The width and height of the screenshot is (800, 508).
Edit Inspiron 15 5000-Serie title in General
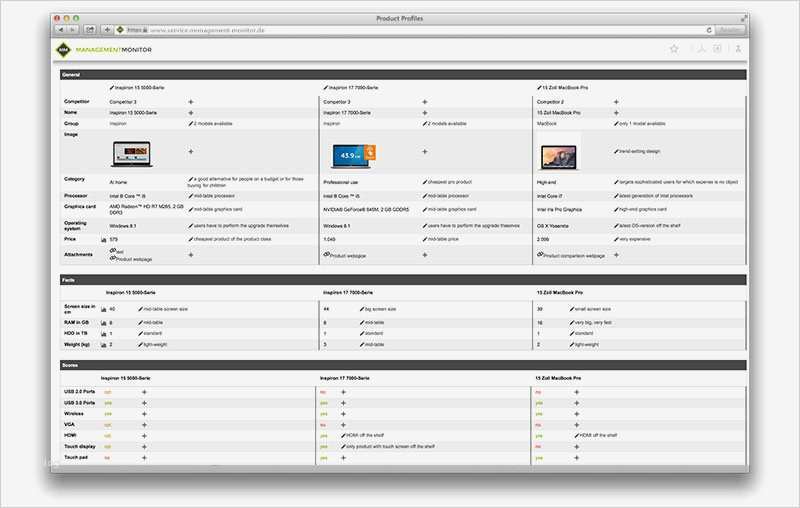coord(112,88)
